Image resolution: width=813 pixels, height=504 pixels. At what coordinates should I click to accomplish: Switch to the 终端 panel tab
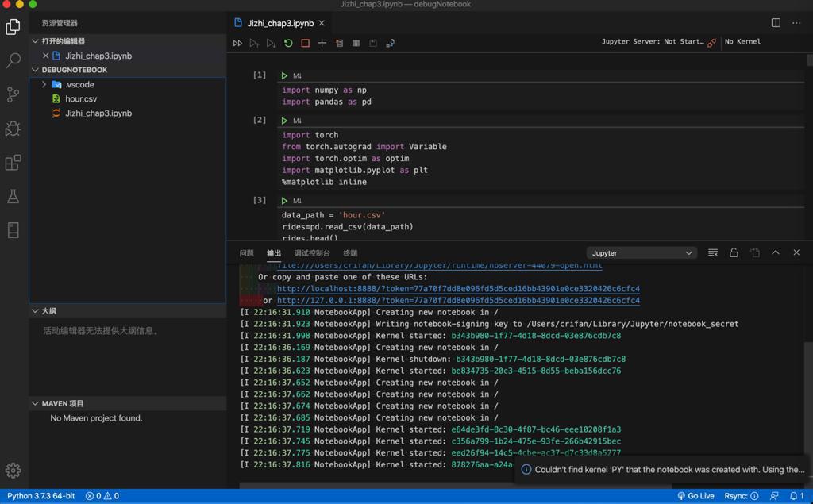click(x=350, y=253)
